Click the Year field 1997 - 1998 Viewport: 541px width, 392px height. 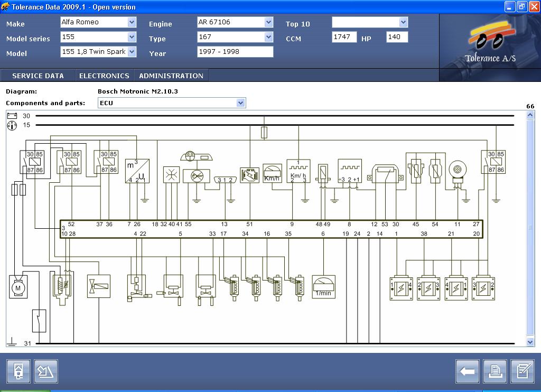pyautogui.click(x=235, y=52)
